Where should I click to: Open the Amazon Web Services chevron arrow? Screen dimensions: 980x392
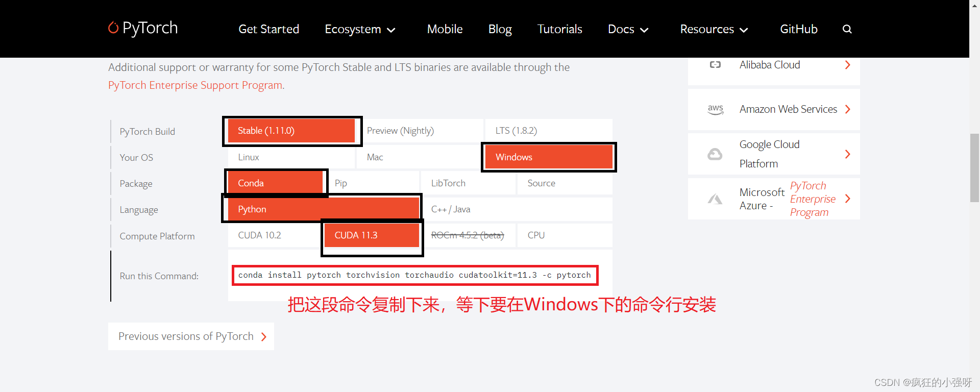847,109
